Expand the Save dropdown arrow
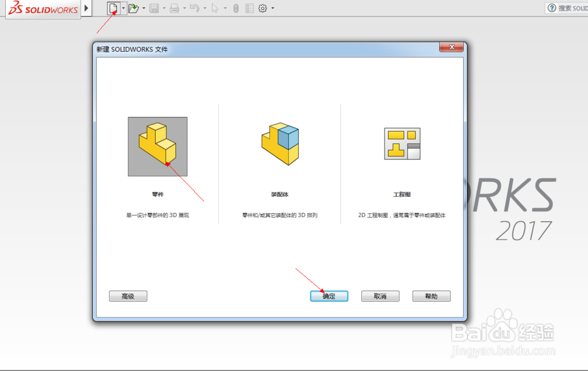Image resolution: width=588 pixels, height=371 pixels. [x=164, y=8]
